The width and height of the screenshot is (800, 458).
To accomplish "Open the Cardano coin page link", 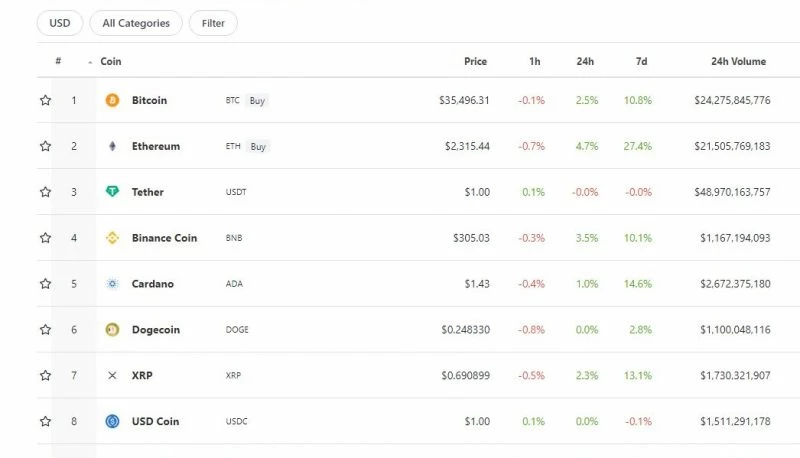I will click(153, 284).
